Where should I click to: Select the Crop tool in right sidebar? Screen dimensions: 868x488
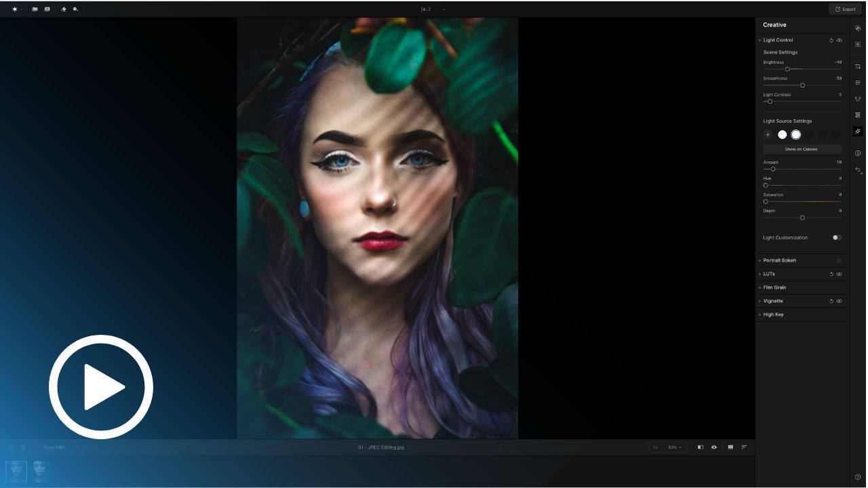pyautogui.click(x=858, y=66)
